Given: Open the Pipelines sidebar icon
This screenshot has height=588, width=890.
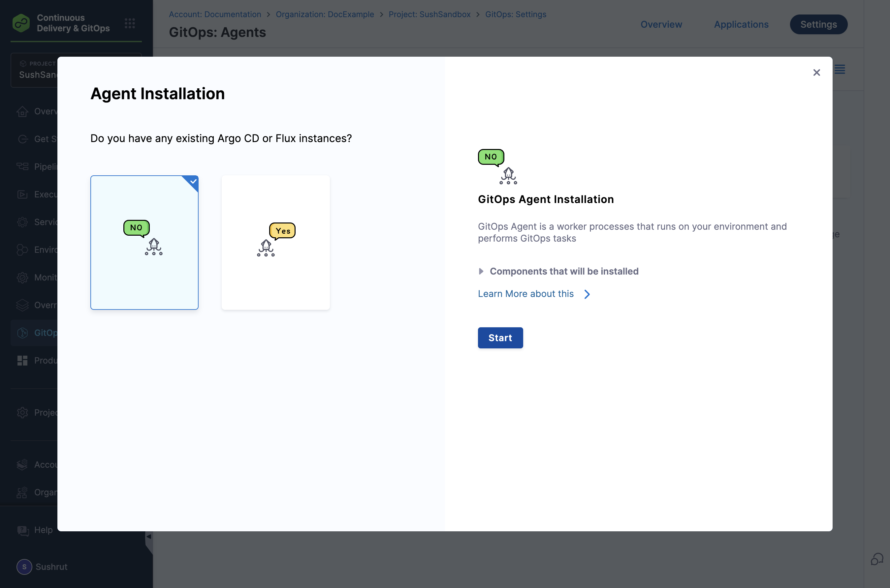Looking at the screenshot, I should (22, 167).
